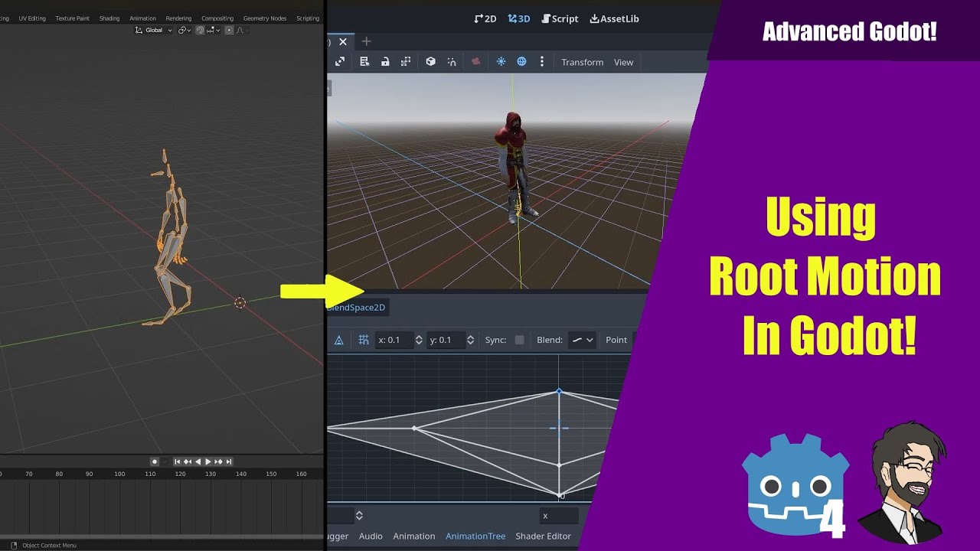Click the group selected nodes icon

(x=406, y=62)
